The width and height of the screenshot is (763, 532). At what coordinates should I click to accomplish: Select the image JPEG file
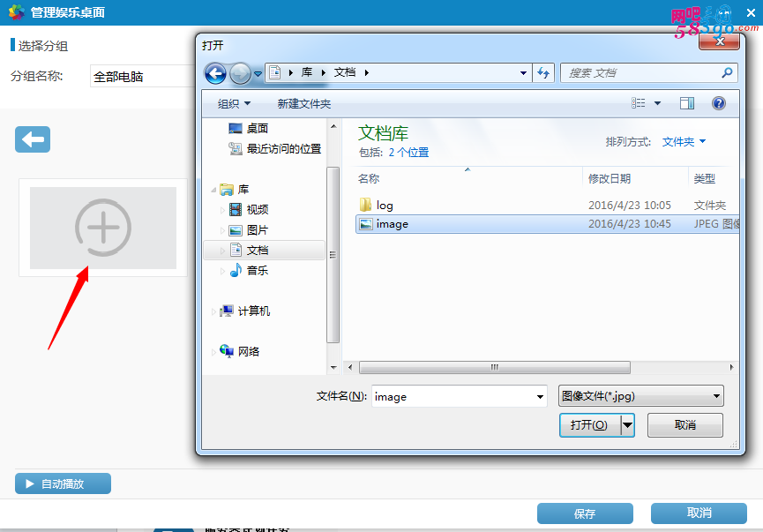(393, 224)
